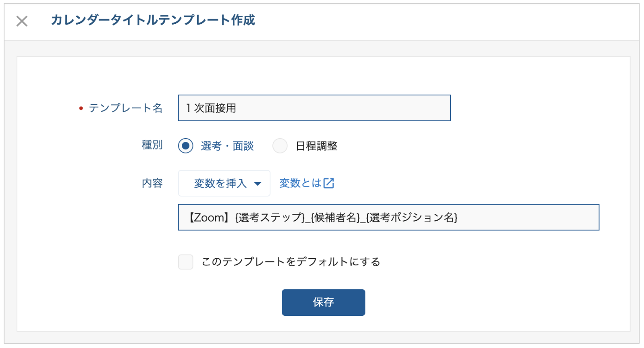644x348 pixels.
Task: Click the 内容 field label
Action: 152,183
